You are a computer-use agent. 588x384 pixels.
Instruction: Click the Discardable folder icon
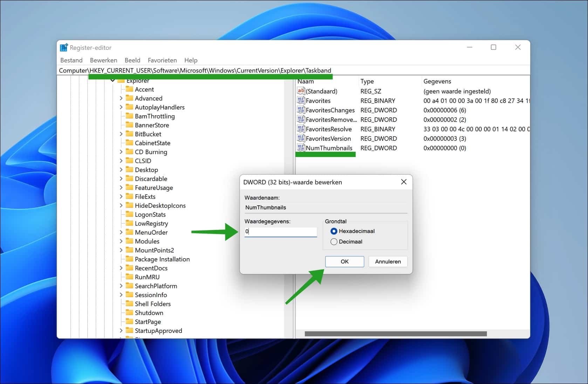(129, 178)
